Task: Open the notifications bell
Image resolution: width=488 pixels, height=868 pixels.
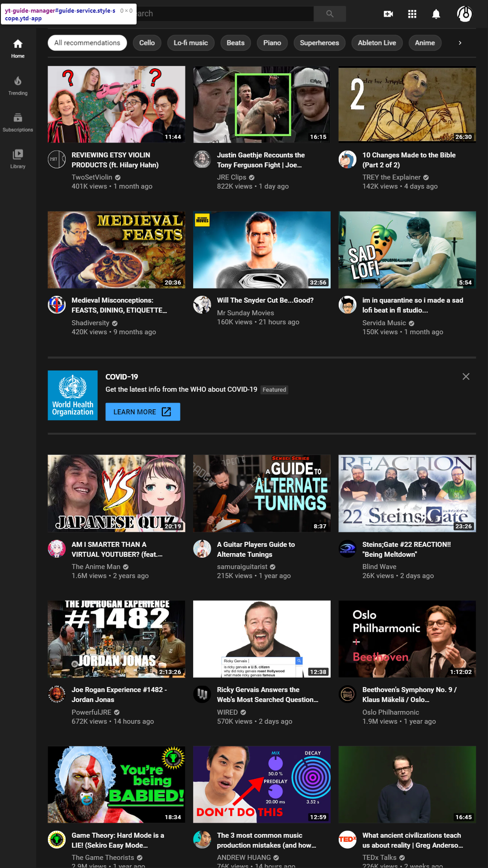Action: [x=436, y=14]
